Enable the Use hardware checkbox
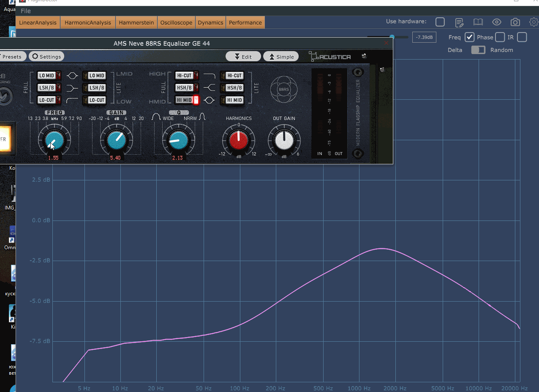 tap(440, 22)
